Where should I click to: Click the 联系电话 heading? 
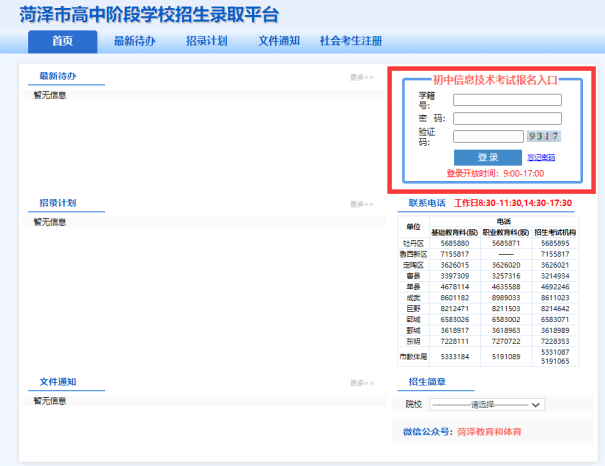point(427,203)
